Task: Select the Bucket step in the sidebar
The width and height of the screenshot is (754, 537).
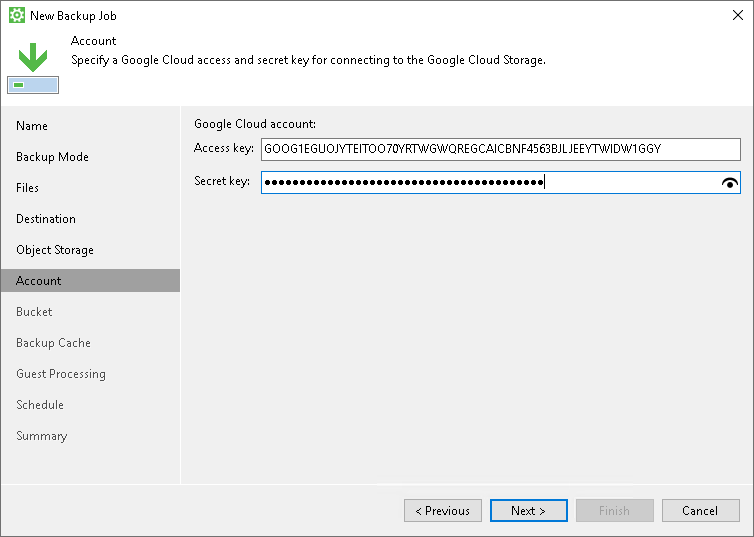Action: tap(34, 312)
